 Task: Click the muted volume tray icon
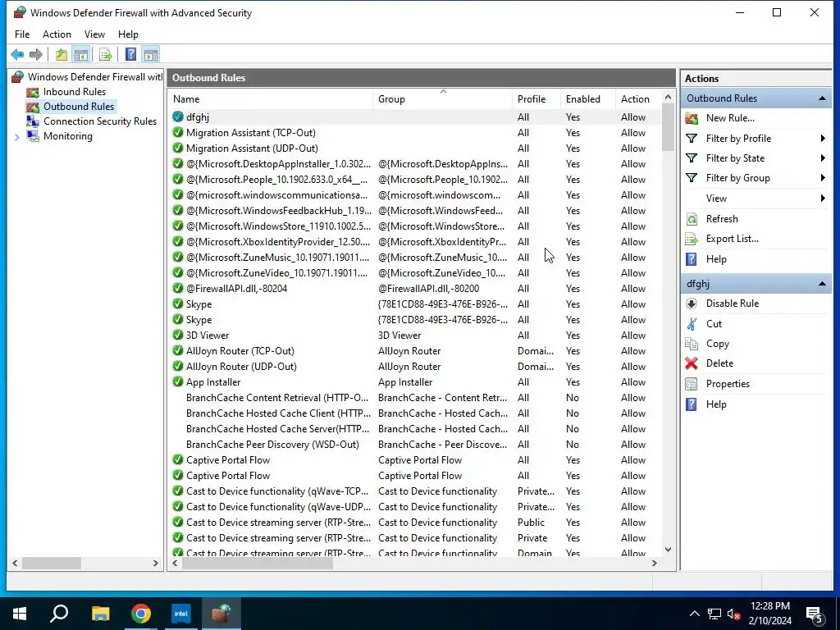[734, 614]
